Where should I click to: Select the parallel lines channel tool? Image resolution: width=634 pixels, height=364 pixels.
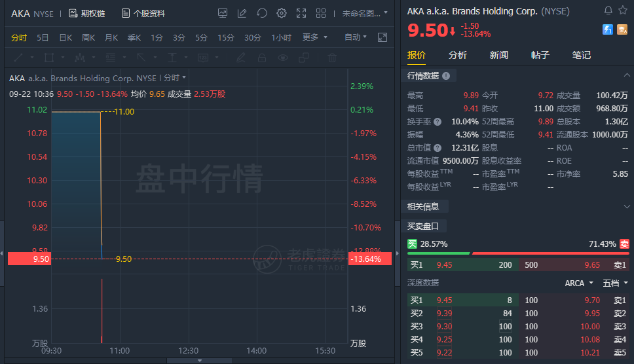(111, 58)
